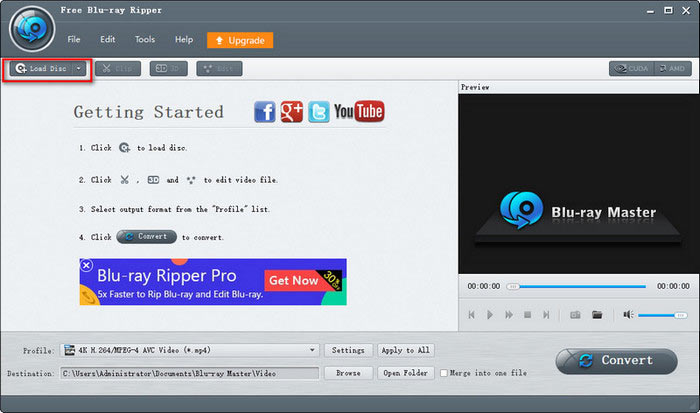The width and height of the screenshot is (700, 413).
Task: Click the Blu-ray Ripper Pro banner title
Action: [167, 276]
